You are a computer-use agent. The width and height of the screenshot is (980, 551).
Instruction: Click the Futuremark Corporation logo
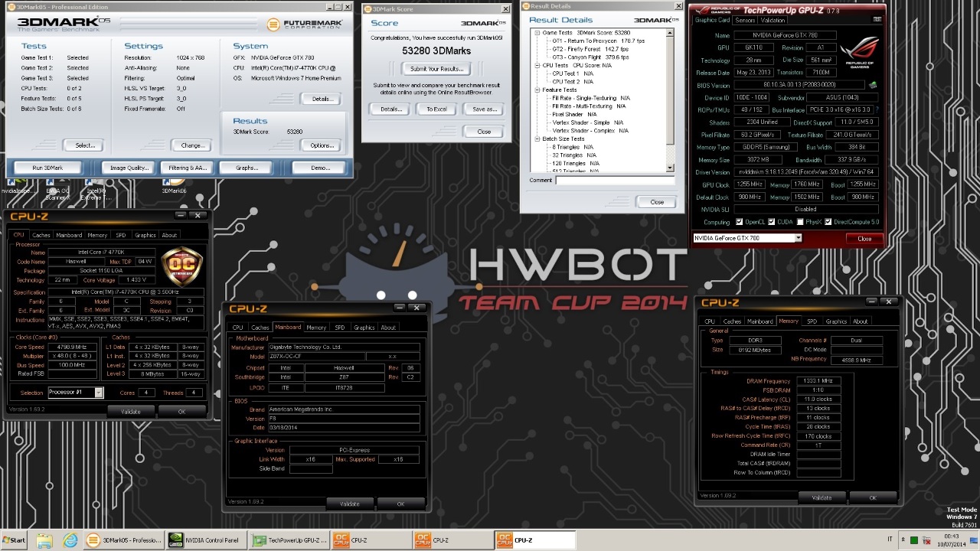306,24
